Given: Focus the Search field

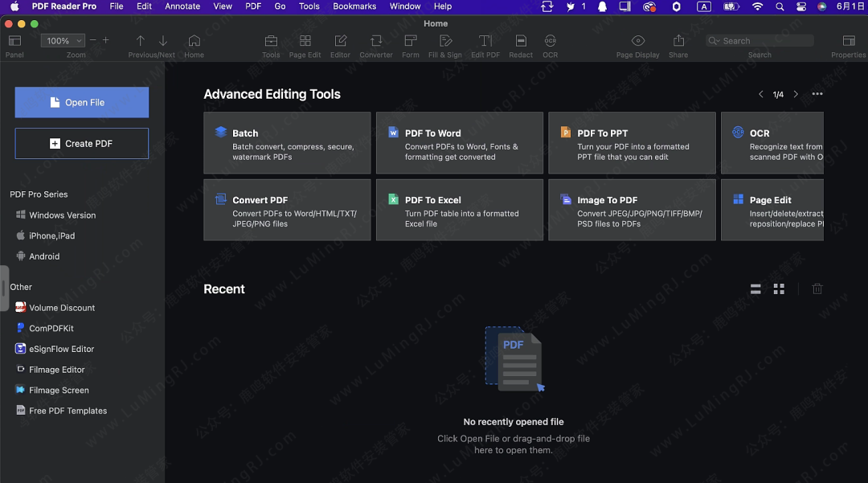Looking at the screenshot, I should coord(759,41).
